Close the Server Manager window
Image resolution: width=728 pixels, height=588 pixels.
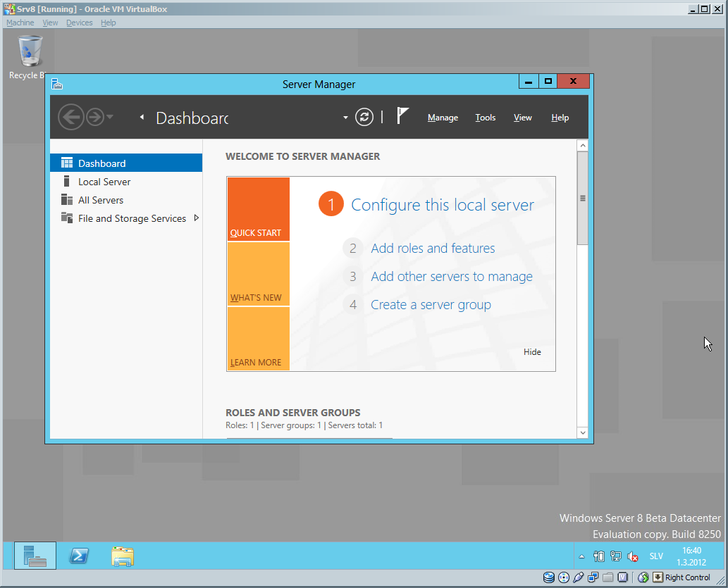(574, 82)
